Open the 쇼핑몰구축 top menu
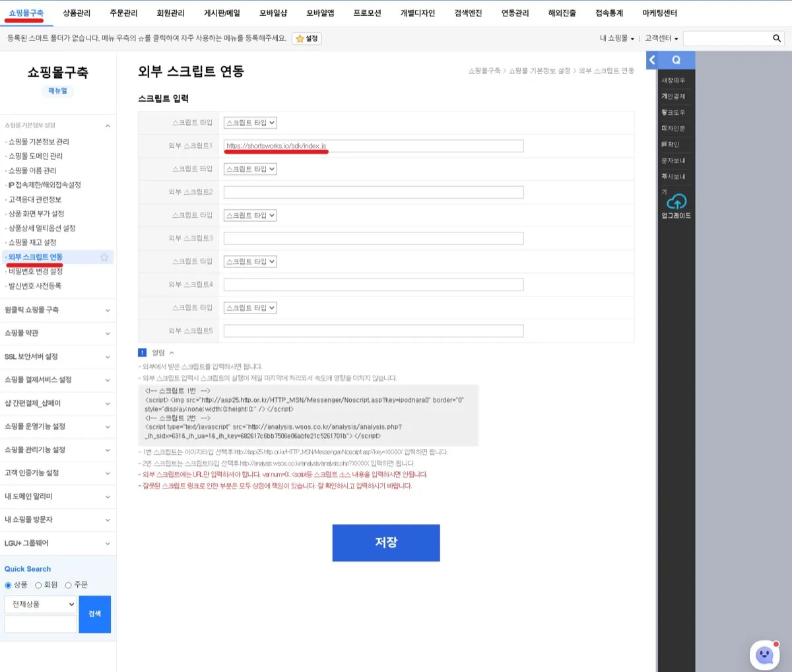792x672 pixels. point(26,13)
